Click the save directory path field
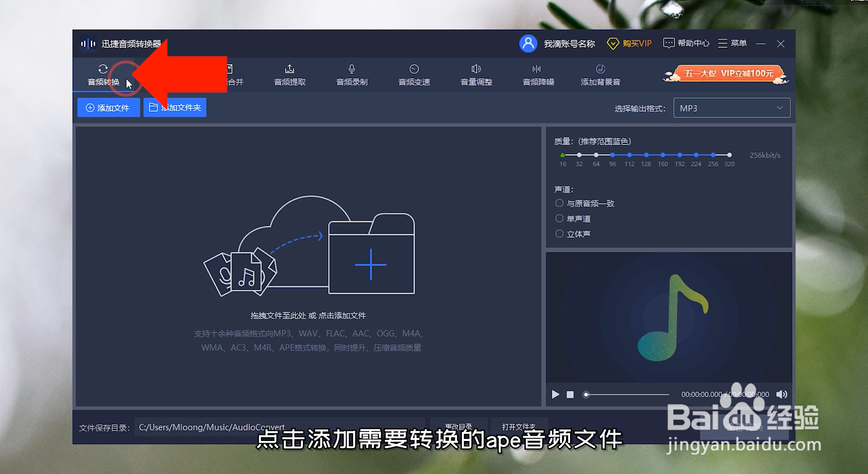Screen dimensions: 868x474 279,427
